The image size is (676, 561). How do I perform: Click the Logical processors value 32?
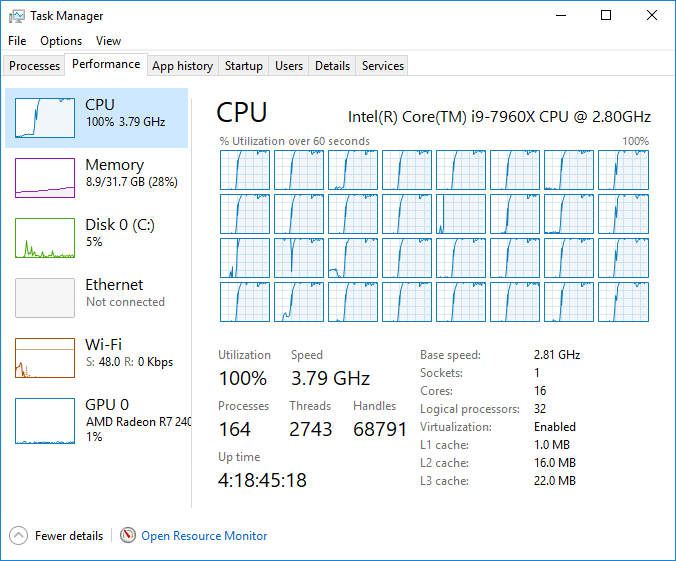click(x=540, y=409)
